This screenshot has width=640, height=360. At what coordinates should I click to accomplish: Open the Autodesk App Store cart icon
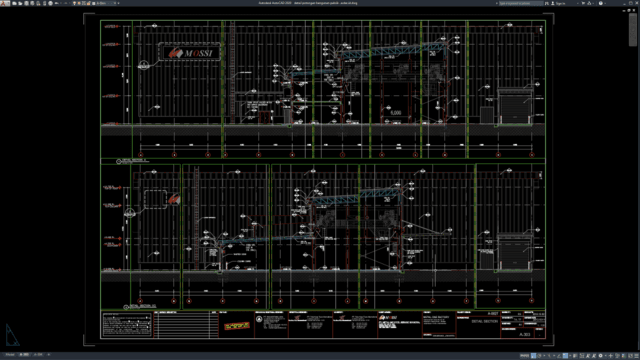(x=583, y=3)
